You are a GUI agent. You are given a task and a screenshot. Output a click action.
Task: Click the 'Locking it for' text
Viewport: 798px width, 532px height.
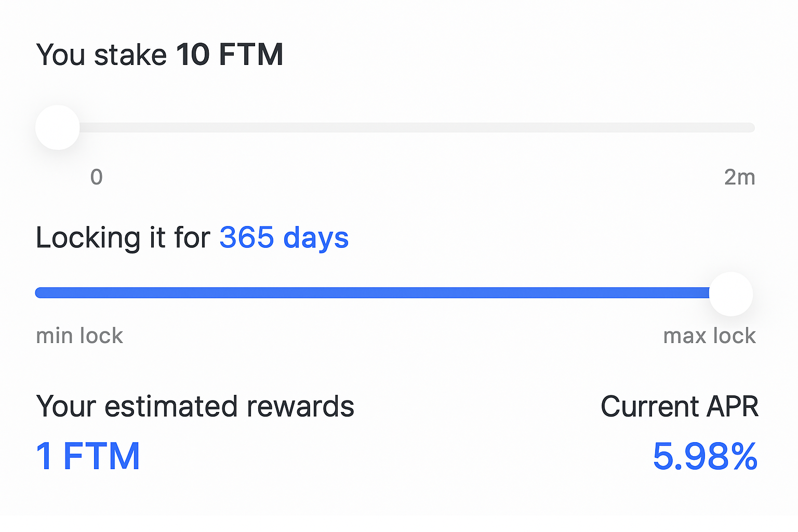123,237
